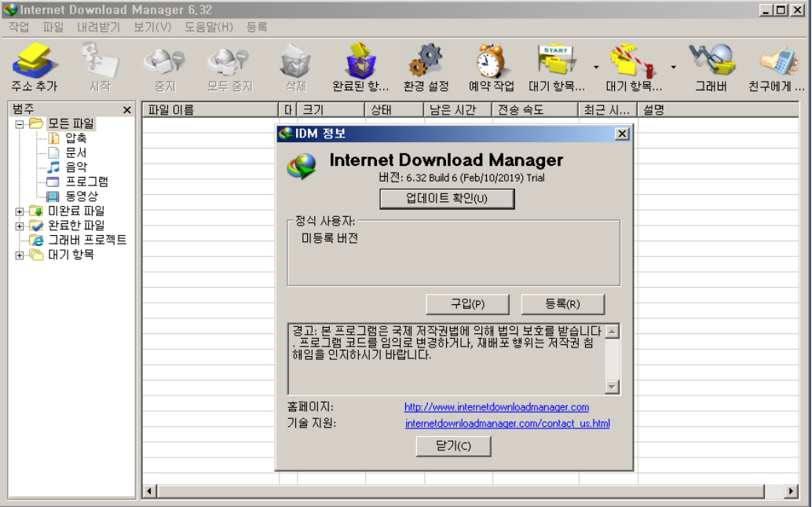Click the IDM logo in the about dialog

pos(302,167)
